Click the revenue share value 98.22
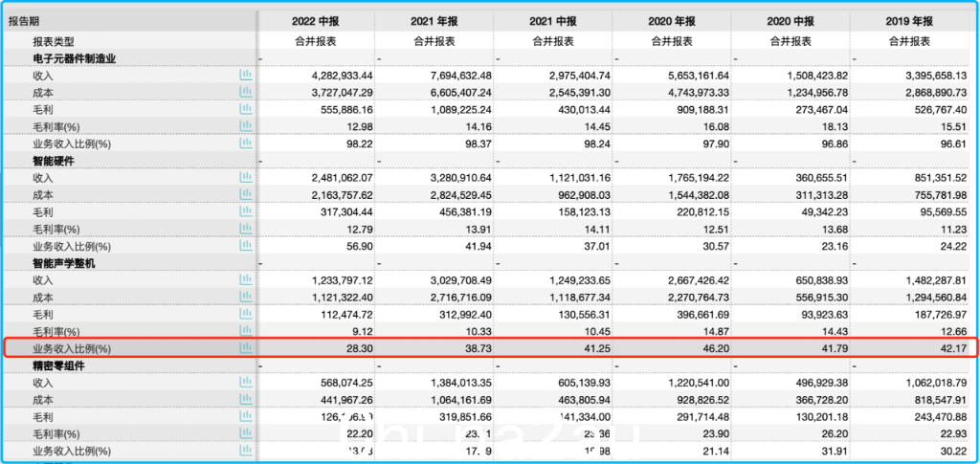 361,144
